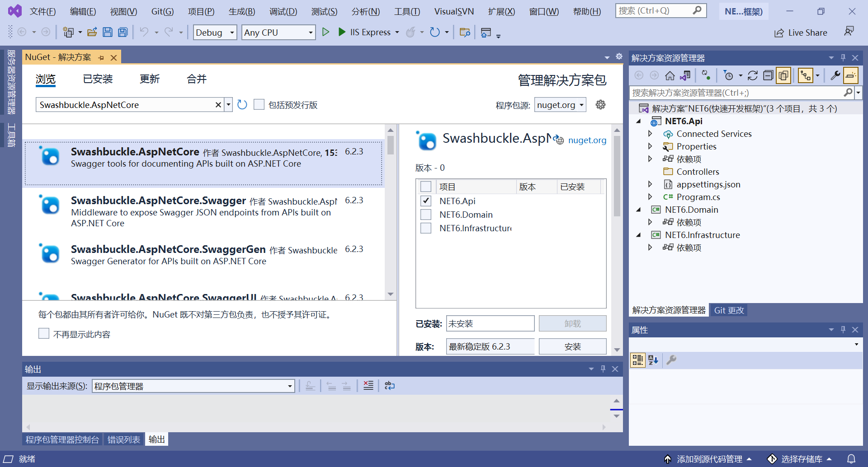Click Collapse All icon in Solution Explorer
This screenshot has width=868, height=467.
pos(768,75)
